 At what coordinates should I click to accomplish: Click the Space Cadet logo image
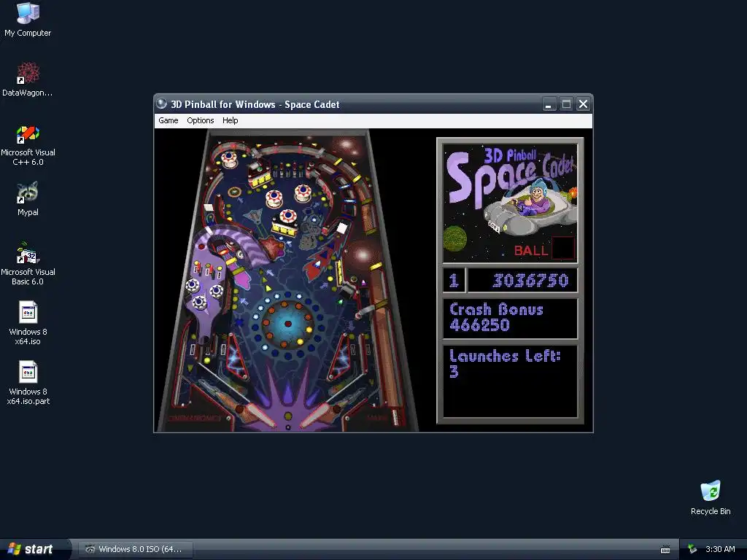click(510, 203)
